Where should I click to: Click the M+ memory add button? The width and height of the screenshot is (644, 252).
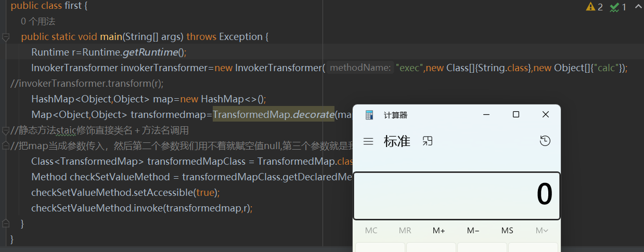tap(439, 231)
